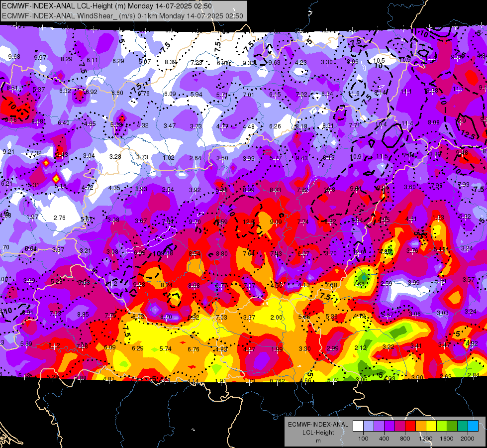Click the WindShear 0-1km title line

[122, 16]
